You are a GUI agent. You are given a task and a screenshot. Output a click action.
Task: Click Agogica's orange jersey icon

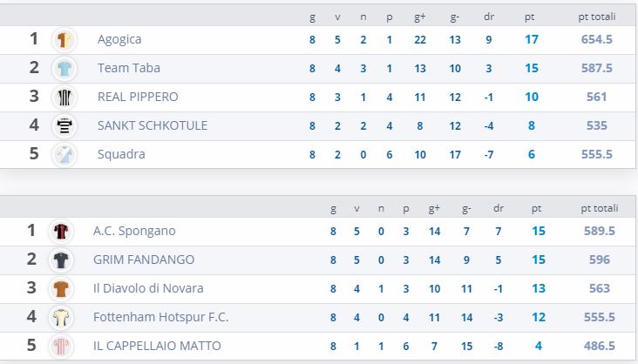pos(64,40)
